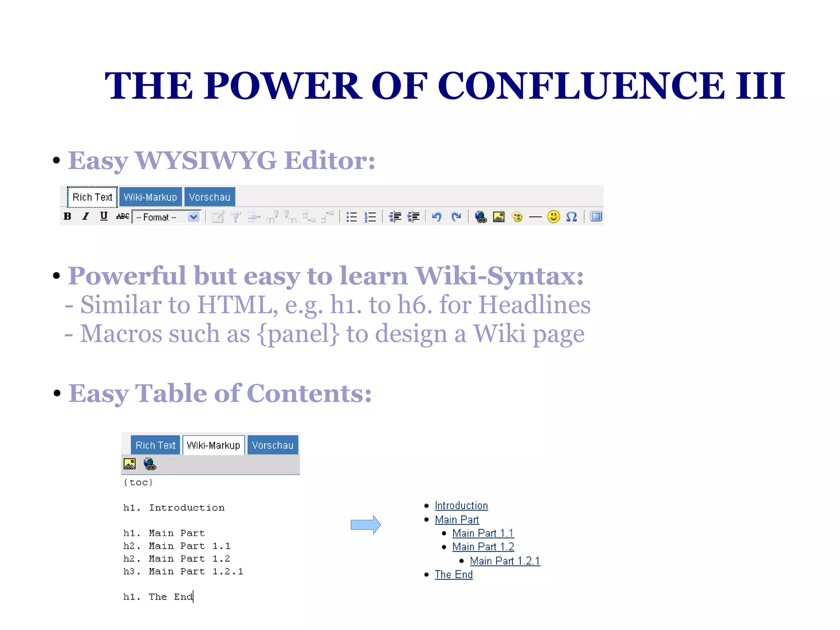Open the Main Part 1.2.1 link
Screen dimensions: 840x630
click(505, 561)
